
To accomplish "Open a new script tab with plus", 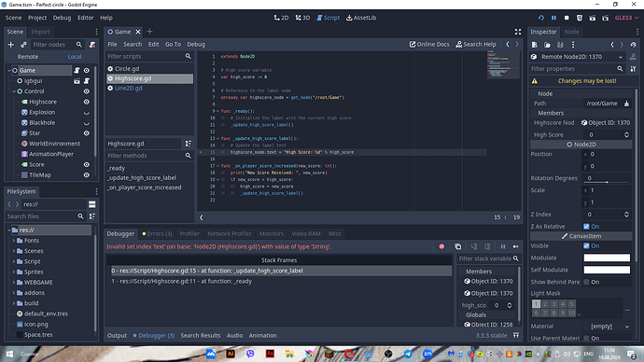I will pyautogui.click(x=149, y=32).
